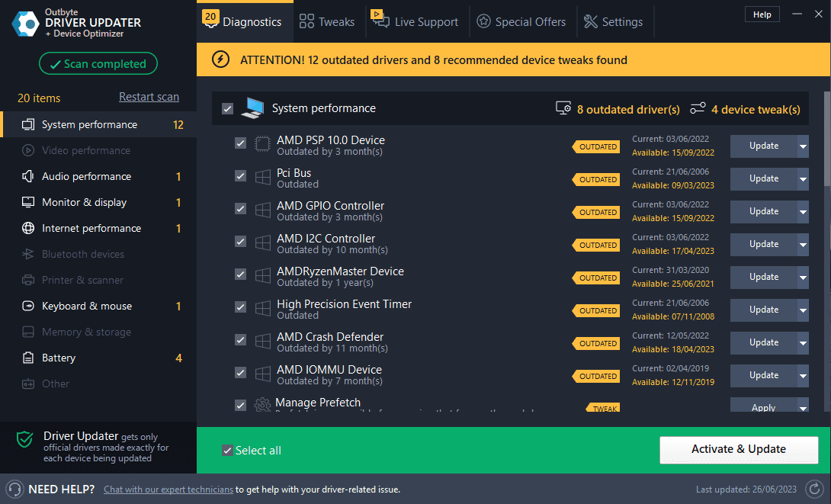Open Update dropdown arrow for AMD GPIO Controller
831x504 pixels.
point(803,212)
